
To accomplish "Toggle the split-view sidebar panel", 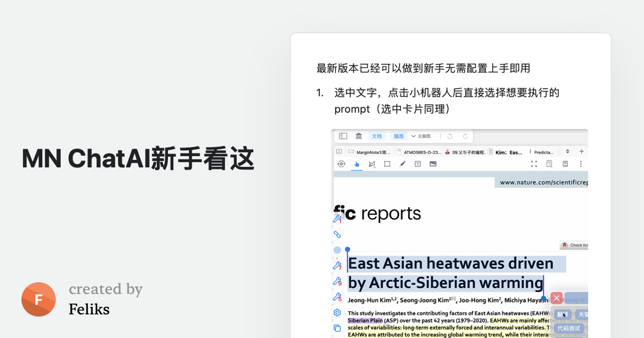I will [342, 136].
